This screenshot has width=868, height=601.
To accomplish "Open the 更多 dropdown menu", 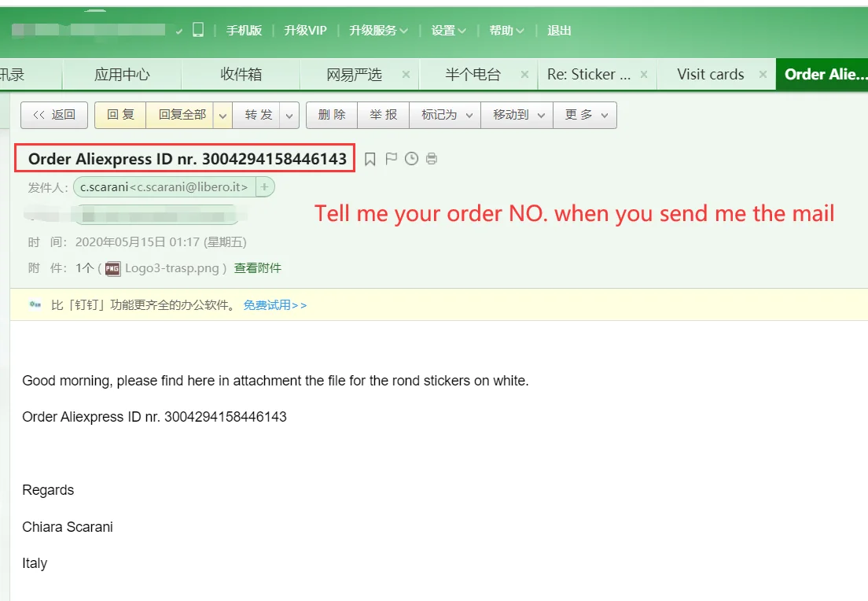I will click(x=585, y=115).
